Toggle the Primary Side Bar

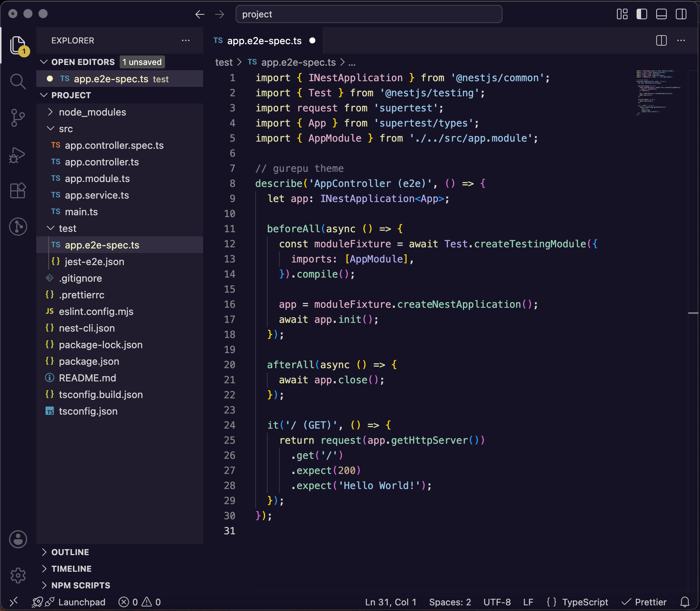642,14
